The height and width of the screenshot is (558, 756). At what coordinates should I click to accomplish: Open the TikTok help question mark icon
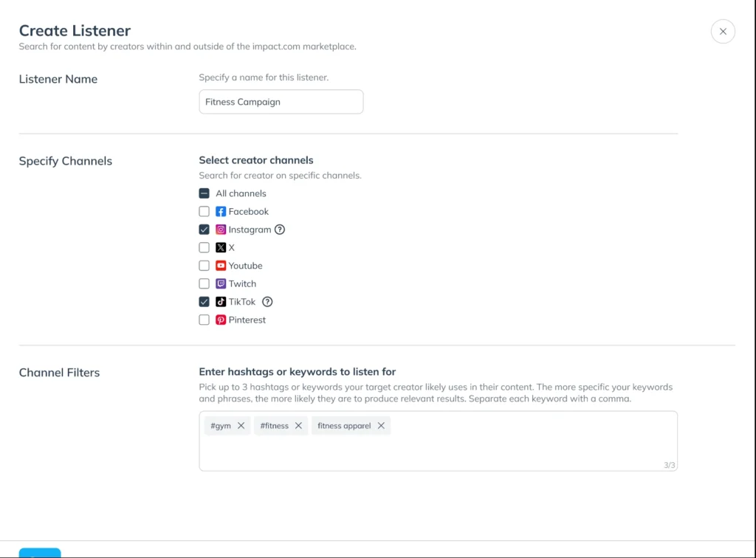(267, 302)
